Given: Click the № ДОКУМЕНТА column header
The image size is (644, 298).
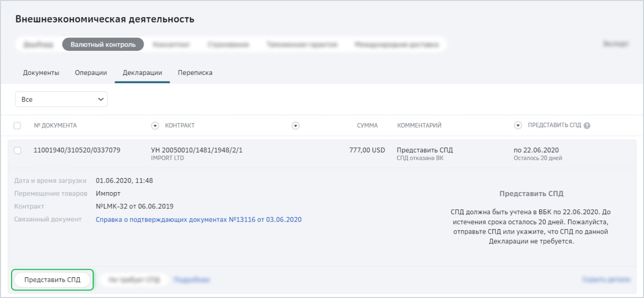Looking at the screenshot, I should click(x=55, y=126).
